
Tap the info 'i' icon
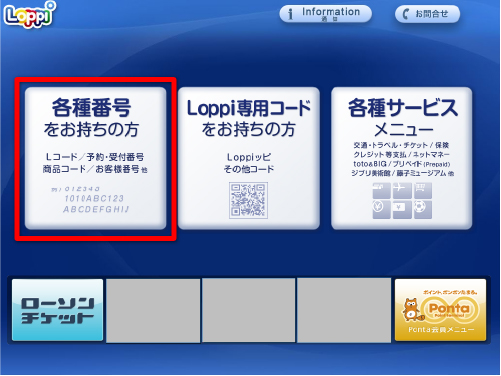pos(291,14)
